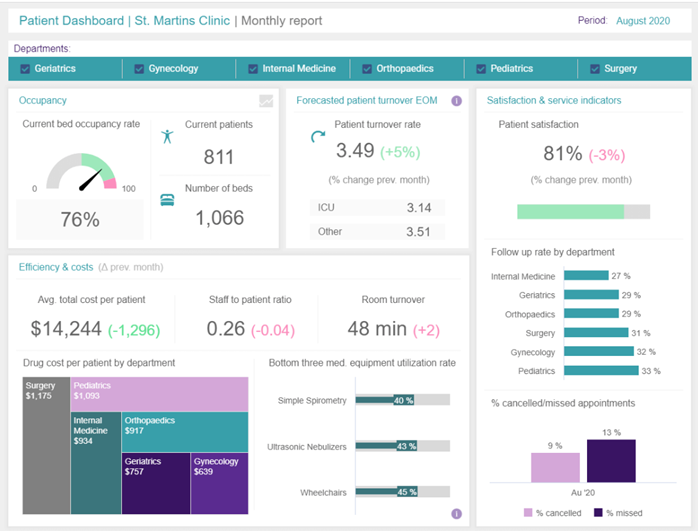This screenshot has width=698, height=531.
Task: Click the patient satisfaction progress bar
Action: coord(583,212)
